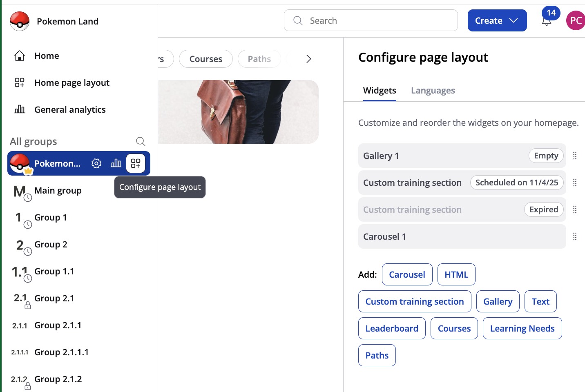Click the Configure page layout icon on Pokemon group
The image size is (585, 392).
click(x=136, y=163)
